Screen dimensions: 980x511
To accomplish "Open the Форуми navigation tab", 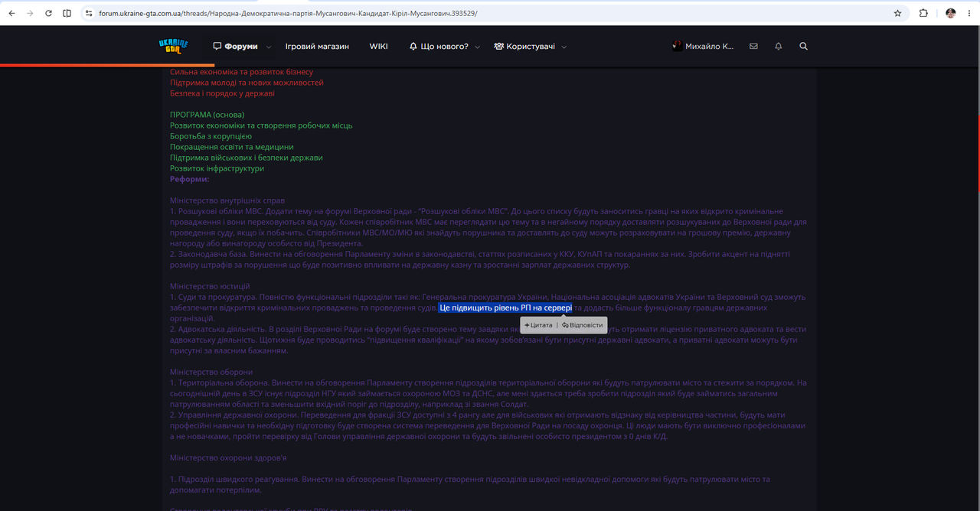I will 235,46.
